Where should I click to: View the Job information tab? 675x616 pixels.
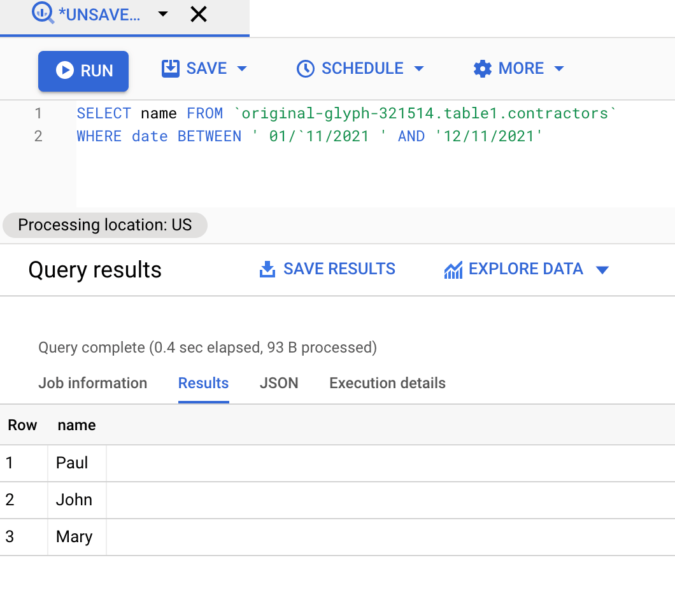[92, 383]
